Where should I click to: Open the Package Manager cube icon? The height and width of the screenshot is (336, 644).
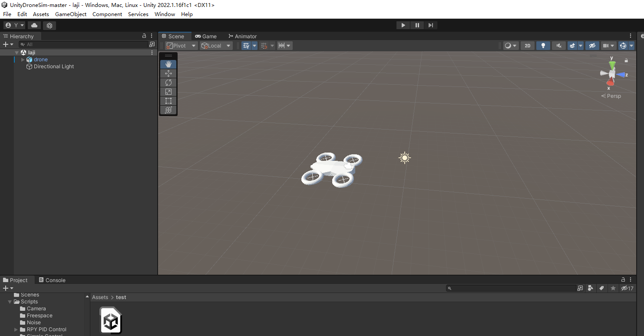[50, 25]
